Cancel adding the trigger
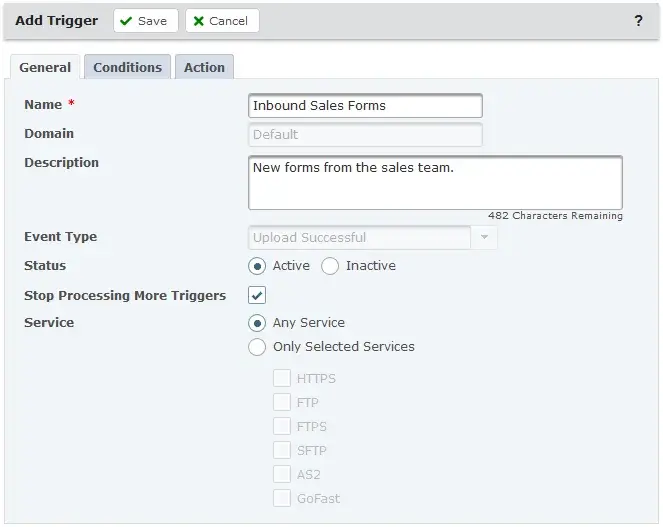Screen dimensions: 663x527 point(222,21)
